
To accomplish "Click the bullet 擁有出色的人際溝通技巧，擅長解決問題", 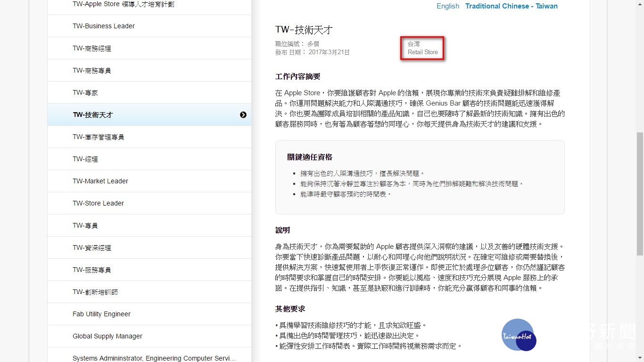I will tap(363, 173).
